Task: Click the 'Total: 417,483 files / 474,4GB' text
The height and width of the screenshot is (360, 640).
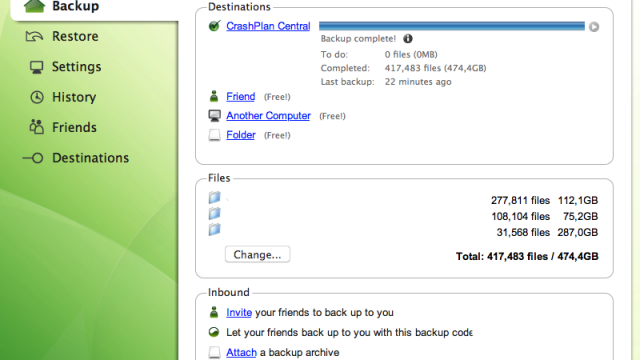Action: [x=527, y=256]
